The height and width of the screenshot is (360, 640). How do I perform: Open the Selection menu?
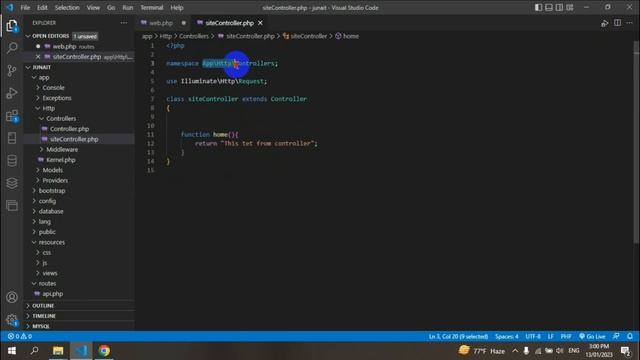click(67, 7)
